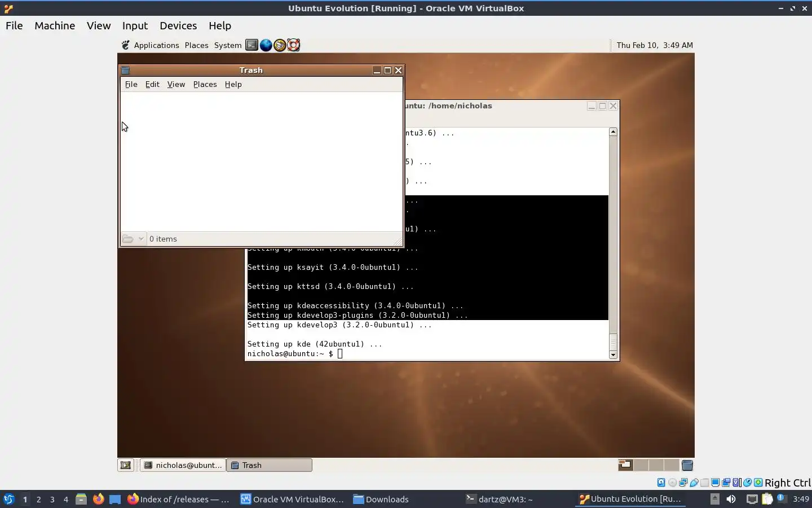
Task: Open the Trash window File menu
Action: click(131, 84)
